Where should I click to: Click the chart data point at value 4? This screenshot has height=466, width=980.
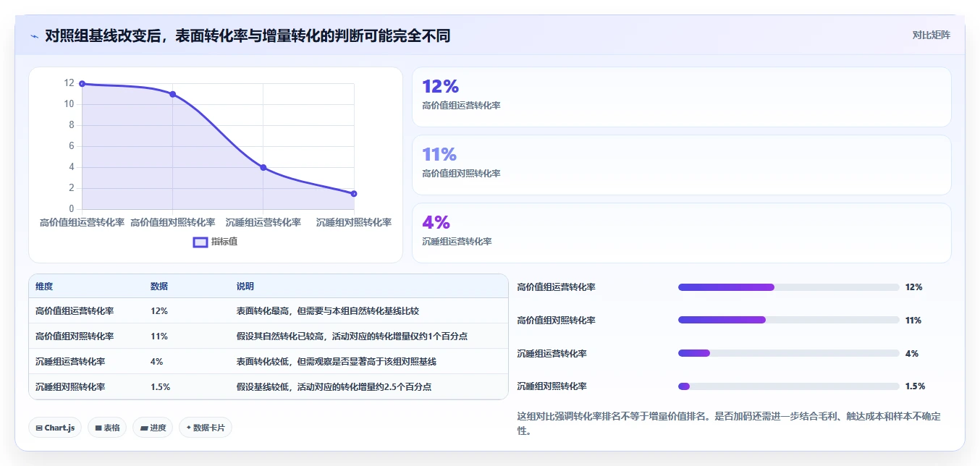tap(263, 168)
